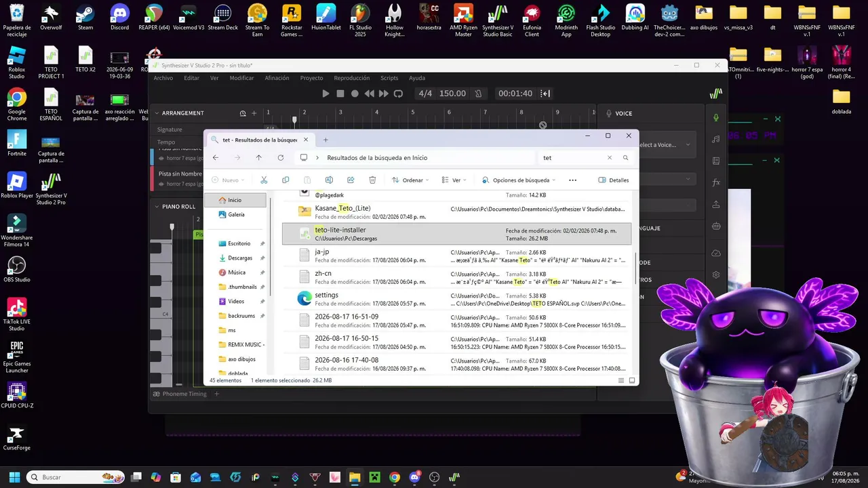Click Delete trash icon in File Explorer

click(x=372, y=180)
